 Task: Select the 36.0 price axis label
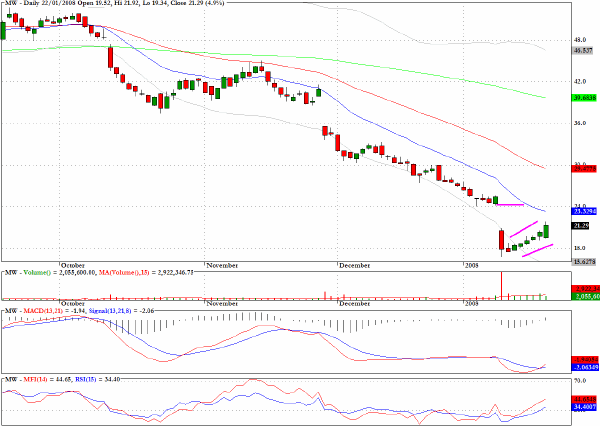[579, 123]
